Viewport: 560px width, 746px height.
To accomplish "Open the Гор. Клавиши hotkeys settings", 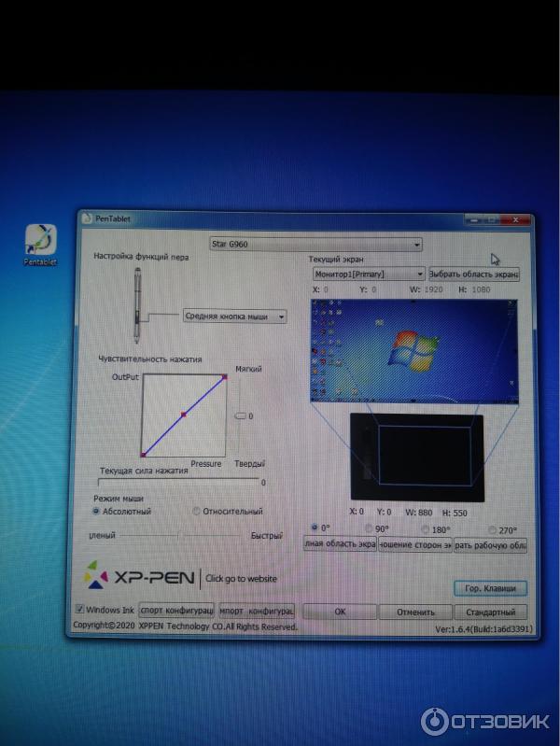I will 490,588.
